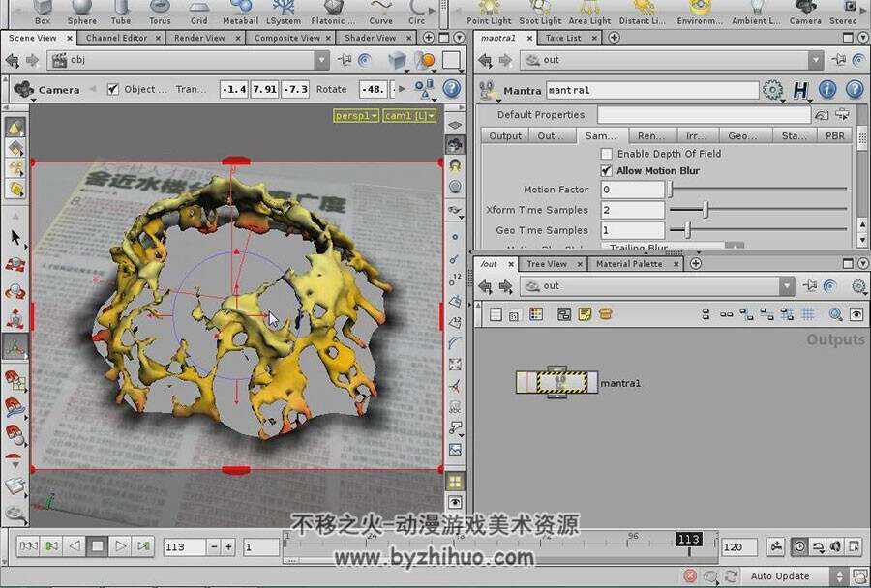Click the network search magnifier icon
This screenshot has width=871, height=588.
click(835, 314)
